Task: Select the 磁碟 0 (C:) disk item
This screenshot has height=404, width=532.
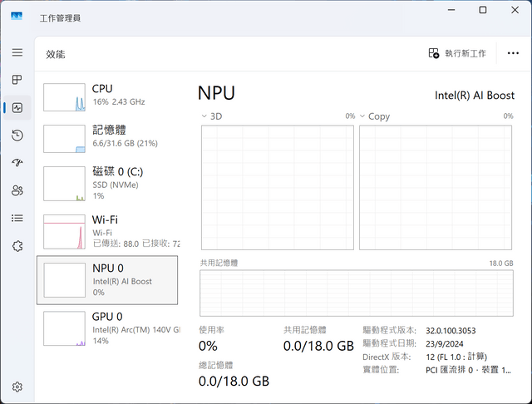Action: pyautogui.click(x=108, y=184)
